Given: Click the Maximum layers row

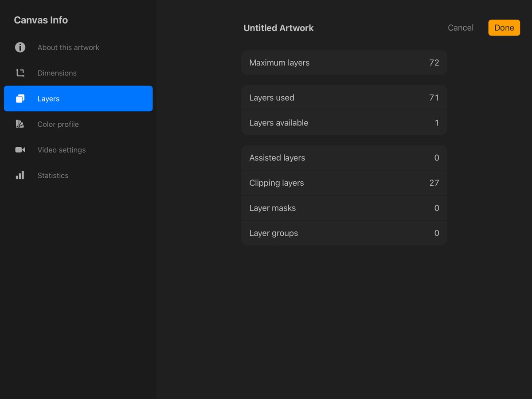Looking at the screenshot, I should (344, 63).
